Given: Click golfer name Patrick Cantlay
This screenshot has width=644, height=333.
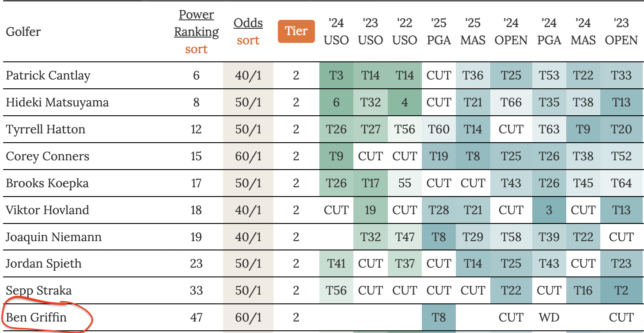Looking at the screenshot, I should (x=48, y=76).
